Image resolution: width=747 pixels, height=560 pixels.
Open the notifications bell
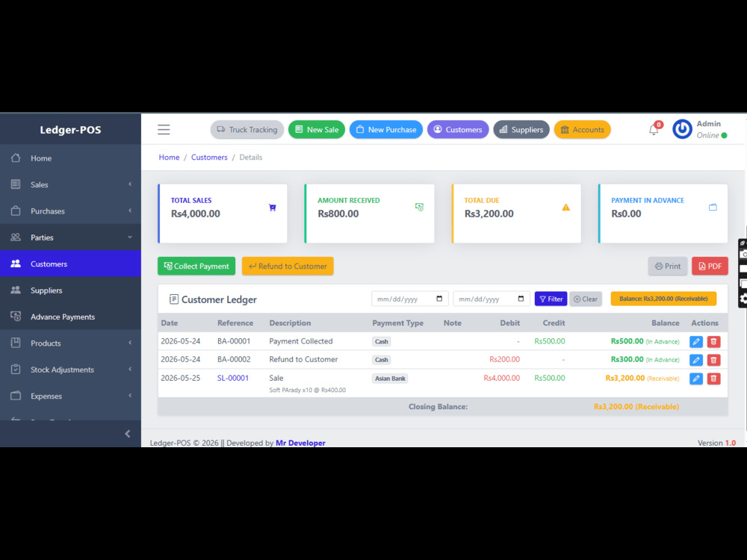(x=654, y=129)
